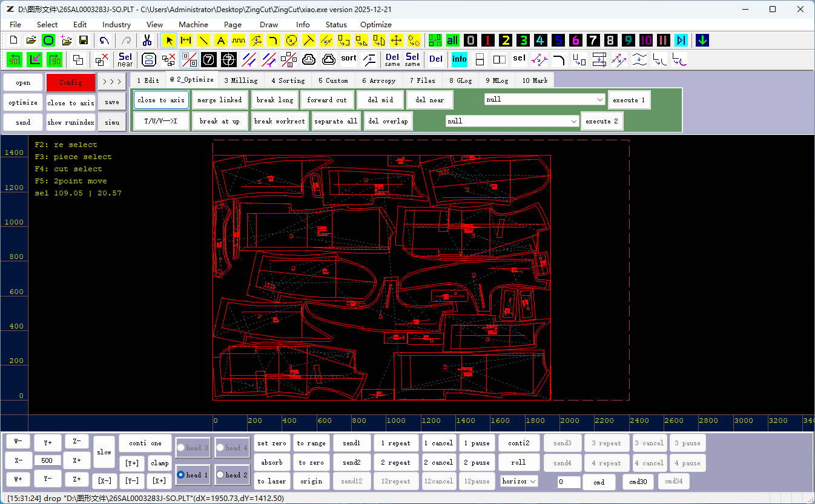Click the "show runindex" button

(x=71, y=122)
